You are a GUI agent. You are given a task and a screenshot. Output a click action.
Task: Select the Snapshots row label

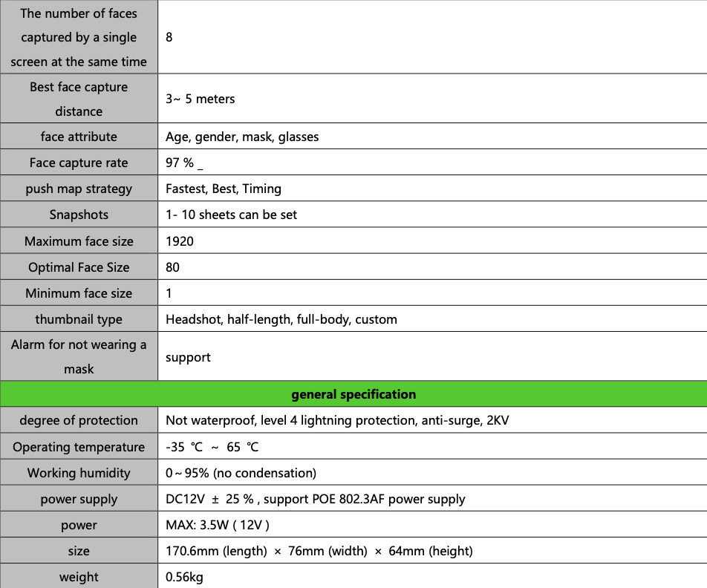tap(79, 215)
